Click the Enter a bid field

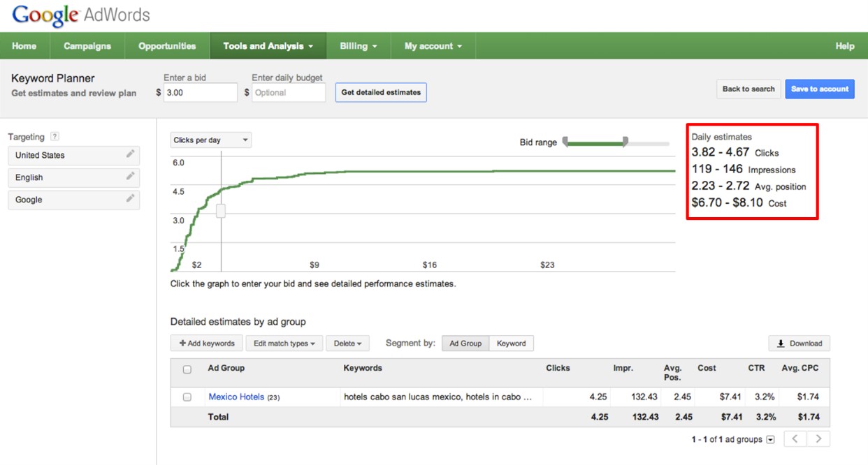(201, 92)
